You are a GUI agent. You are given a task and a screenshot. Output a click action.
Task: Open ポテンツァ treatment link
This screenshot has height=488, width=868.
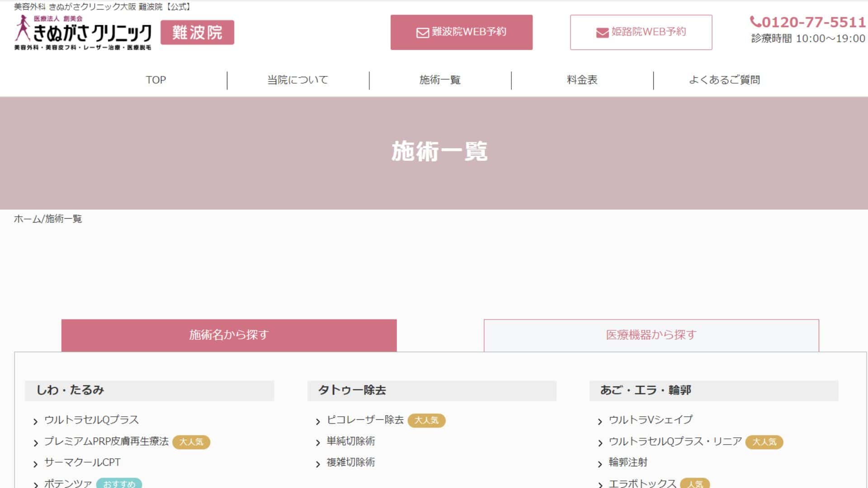tap(68, 483)
